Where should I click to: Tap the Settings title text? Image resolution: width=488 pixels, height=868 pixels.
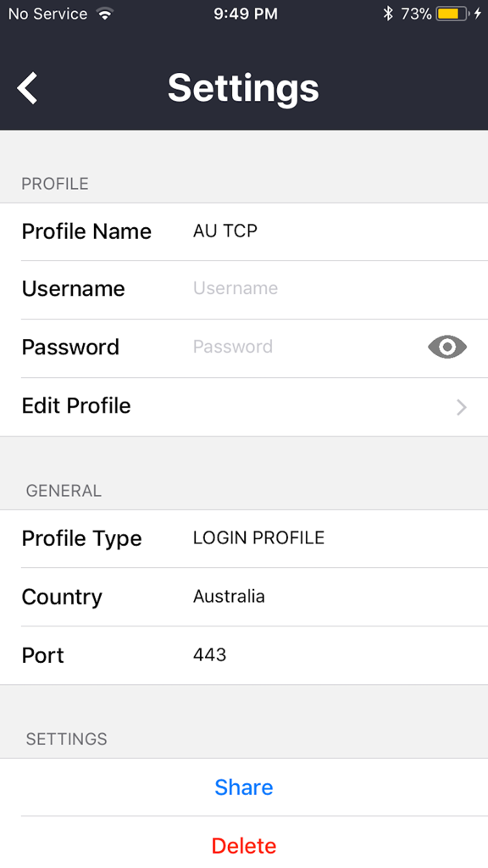[x=243, y=87]
